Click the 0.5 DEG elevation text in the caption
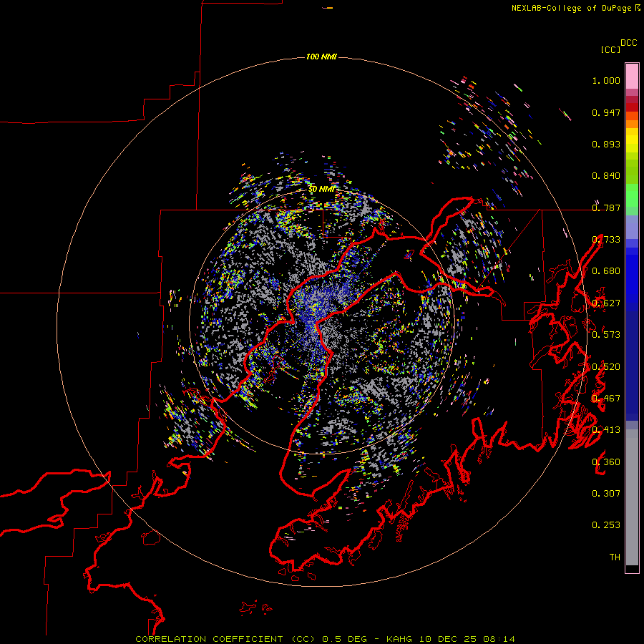This screenshot has width=644, height=644. (343, 639)
